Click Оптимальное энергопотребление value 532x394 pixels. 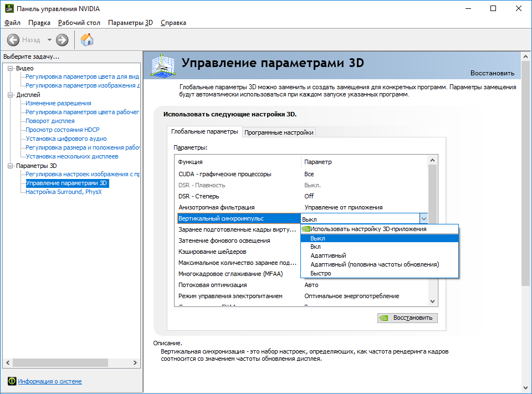tap(351, 296)
